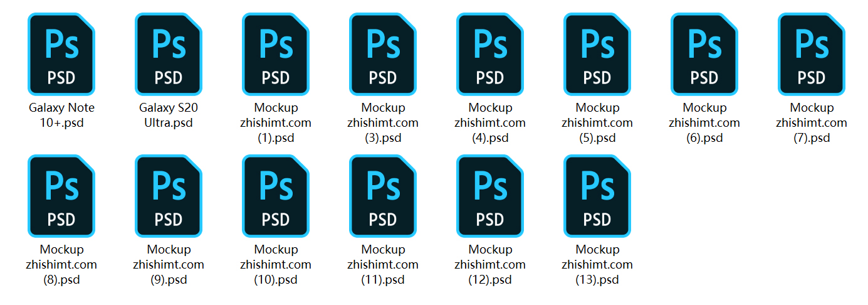Click the Mockup zhishimt.com (7).psd icon

point(812,54)
